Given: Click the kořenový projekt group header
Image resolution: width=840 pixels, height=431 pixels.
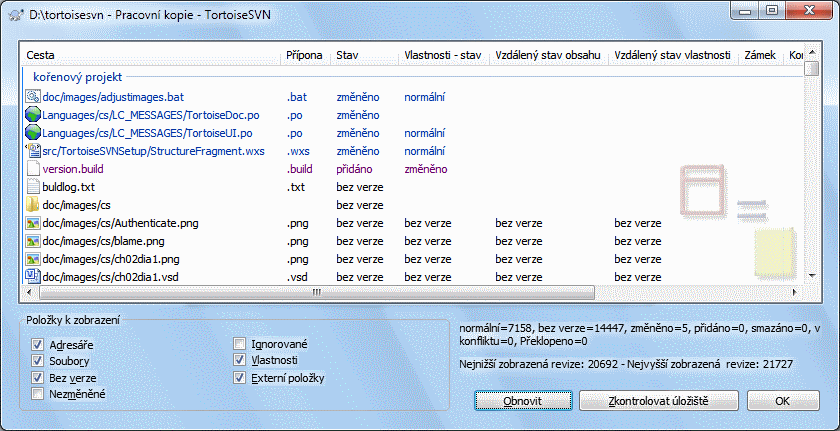Looking at the screenshot, I should [78, 77].
